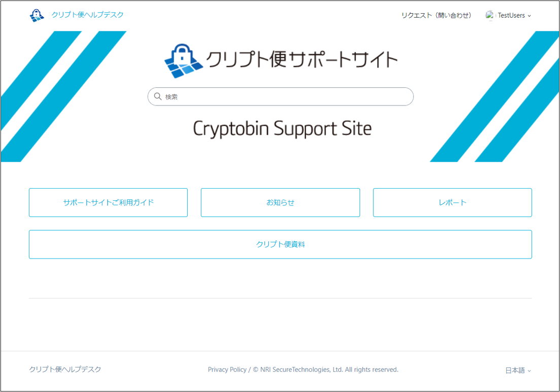Click the lock logo icon in header
560x392 pixels.
(37, 15)
